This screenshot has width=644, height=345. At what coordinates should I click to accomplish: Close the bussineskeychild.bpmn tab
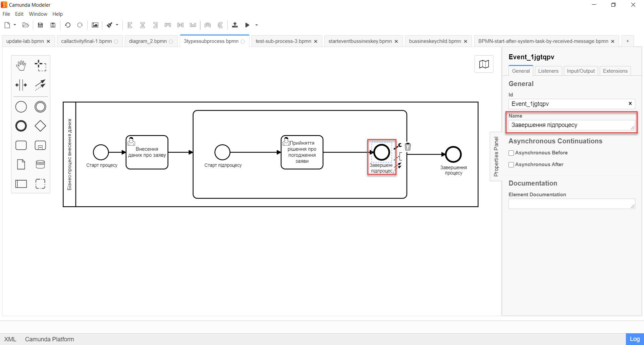pos(466,42)
